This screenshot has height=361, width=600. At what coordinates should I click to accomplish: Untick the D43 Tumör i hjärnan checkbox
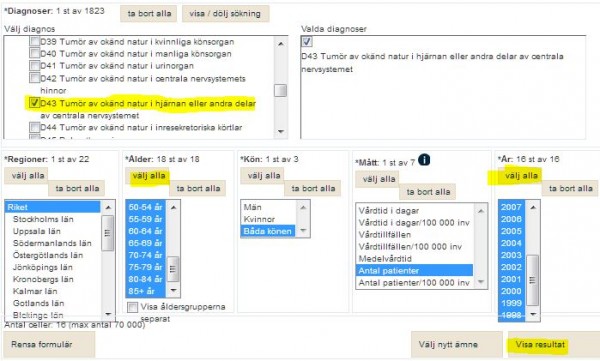pyautogui.click(x=35, y=103)
